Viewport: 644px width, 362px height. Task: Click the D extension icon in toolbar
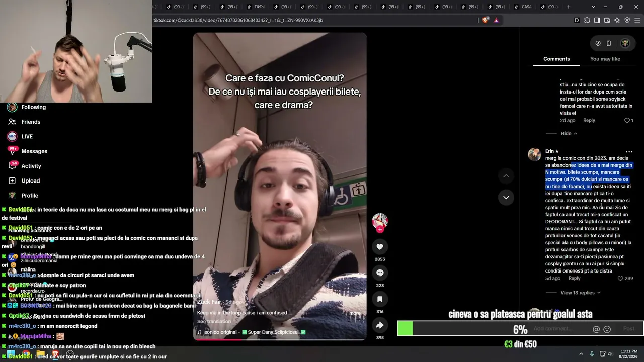(x=577, y=20)
